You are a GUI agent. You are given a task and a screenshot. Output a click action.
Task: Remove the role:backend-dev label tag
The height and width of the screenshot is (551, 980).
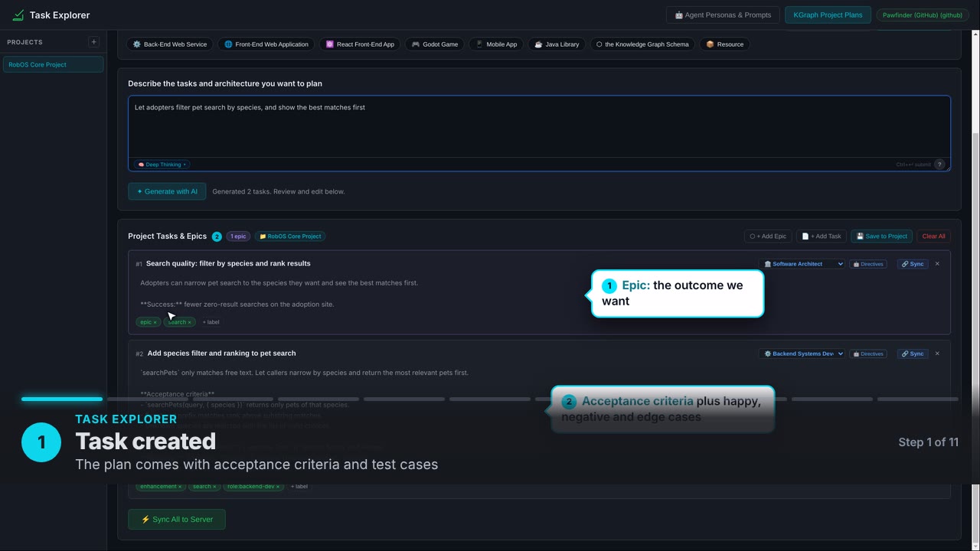click(x=278, y=487)
